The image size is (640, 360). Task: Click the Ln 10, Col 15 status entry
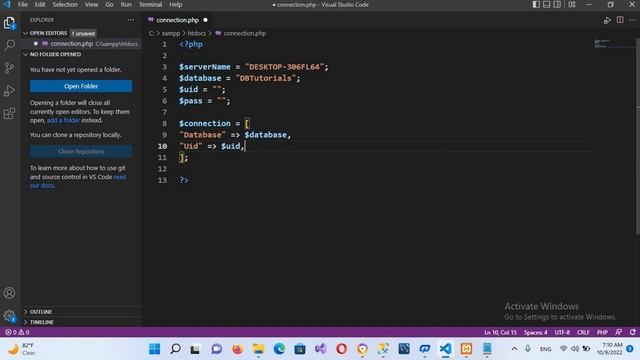pos(500,332)
